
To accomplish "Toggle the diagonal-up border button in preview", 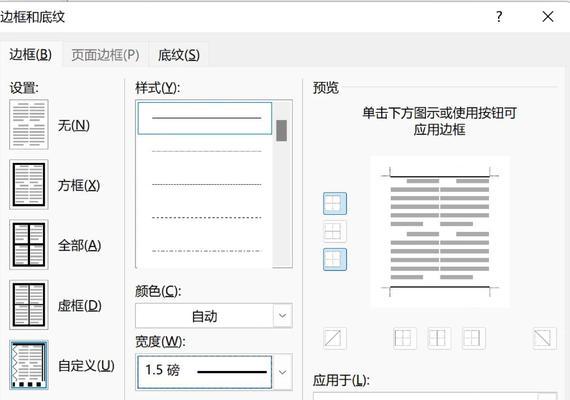I will tap(334, 338).
